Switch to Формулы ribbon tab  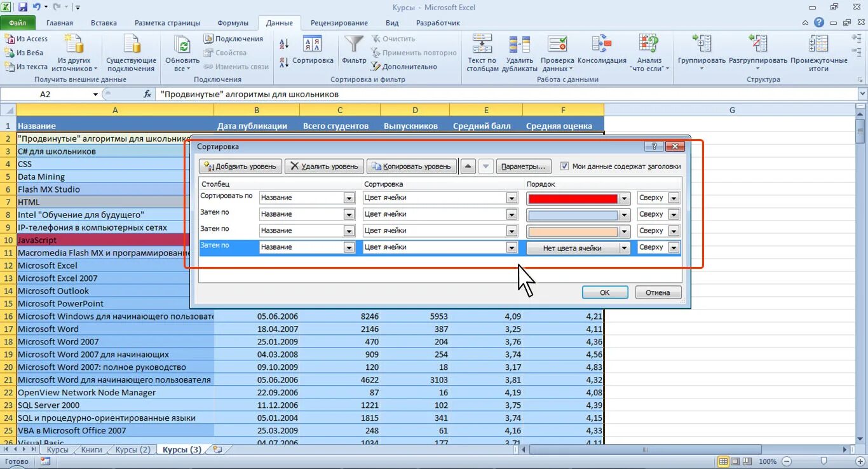click(233, 23)
